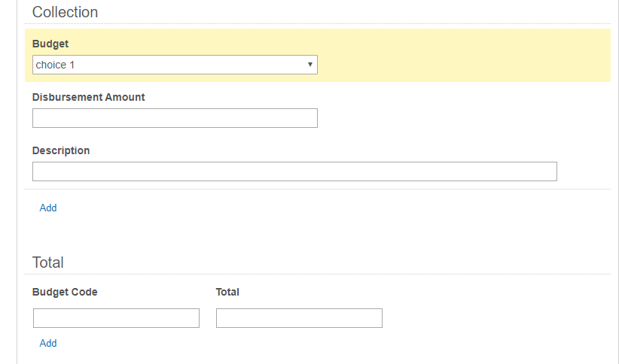This screenshot has height=364, width=619.
Task: Focus the Budget Code input field
Action: (x=116, y=318)
